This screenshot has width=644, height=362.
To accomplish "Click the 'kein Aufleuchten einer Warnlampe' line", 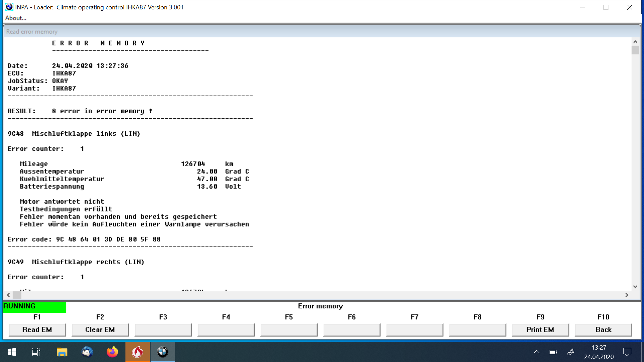I will [135, 224].
